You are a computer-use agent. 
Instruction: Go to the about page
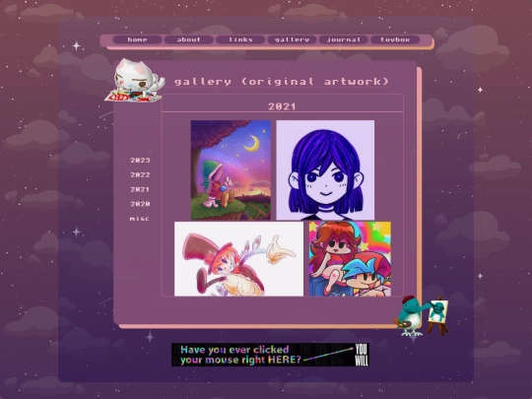188,39
